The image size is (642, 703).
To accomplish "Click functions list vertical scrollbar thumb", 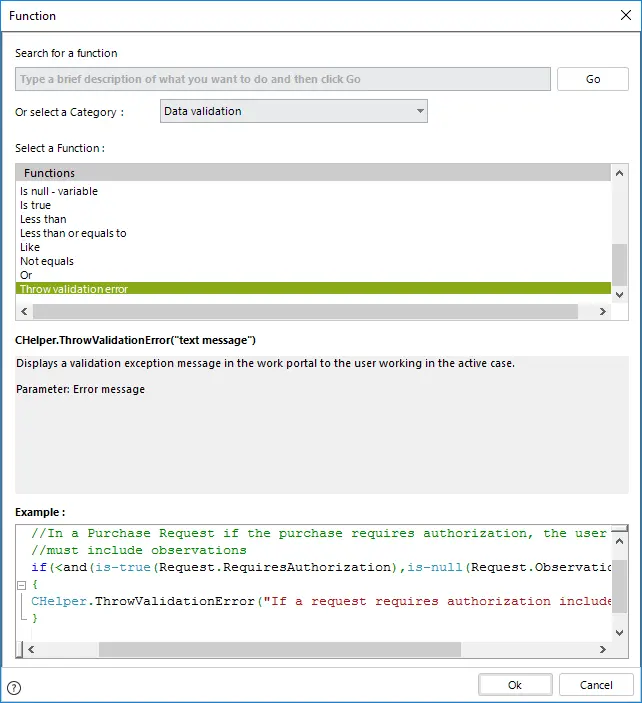I will [620, 265].
